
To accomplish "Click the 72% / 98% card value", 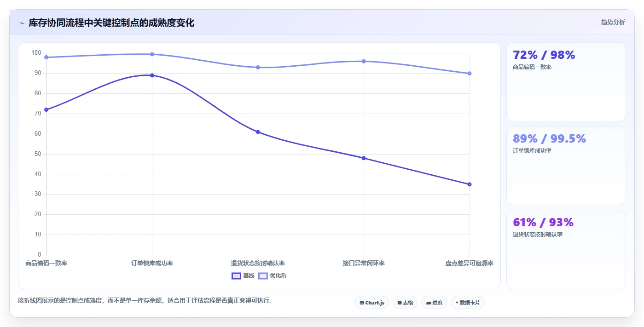I will 544,55.
